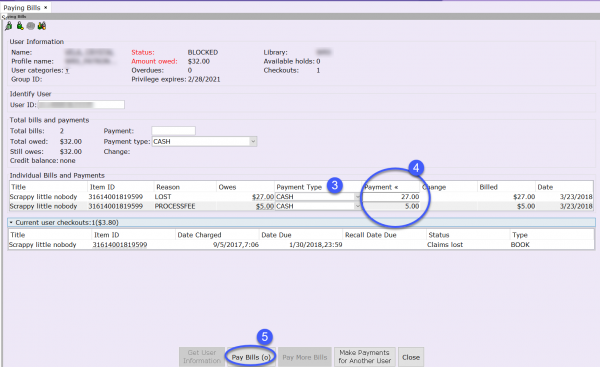This screenshot has width=600, height=367.
Task: Click the second green user helper icon
Action: tap(20, 26)
